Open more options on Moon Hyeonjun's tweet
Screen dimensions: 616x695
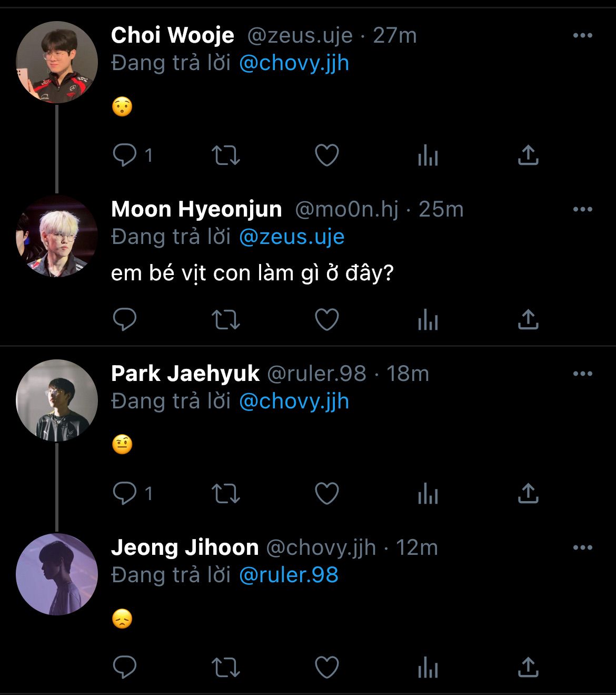pos(582,209)
